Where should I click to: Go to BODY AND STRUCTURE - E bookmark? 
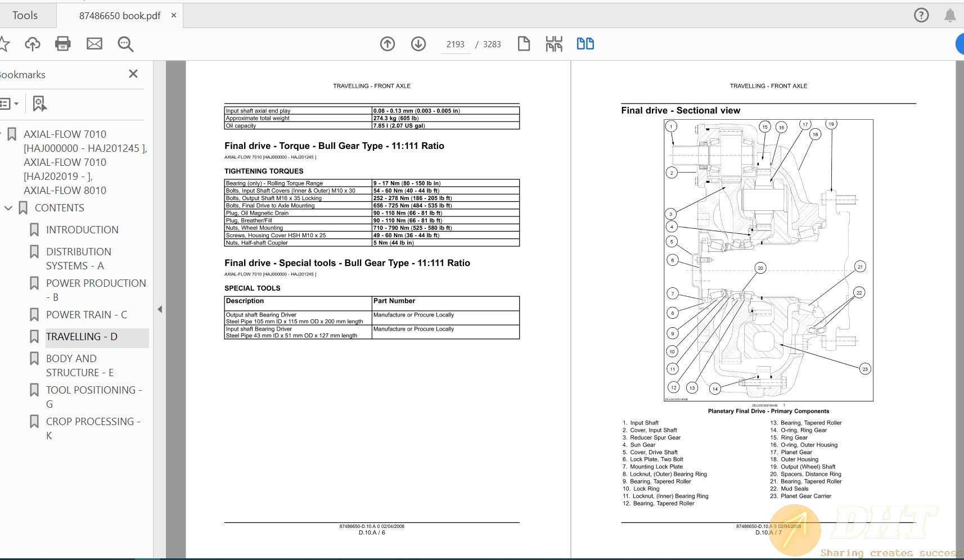(x=79, y=365)
